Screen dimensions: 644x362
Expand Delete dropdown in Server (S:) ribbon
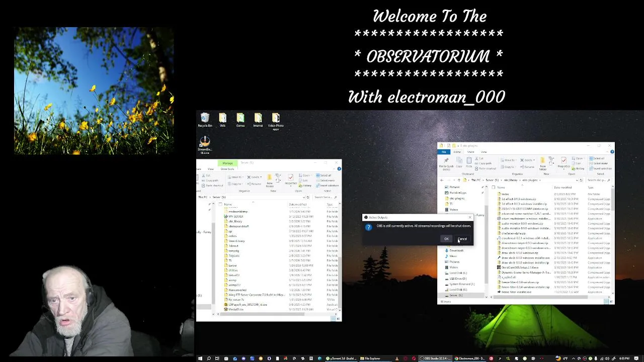[261, 177]
